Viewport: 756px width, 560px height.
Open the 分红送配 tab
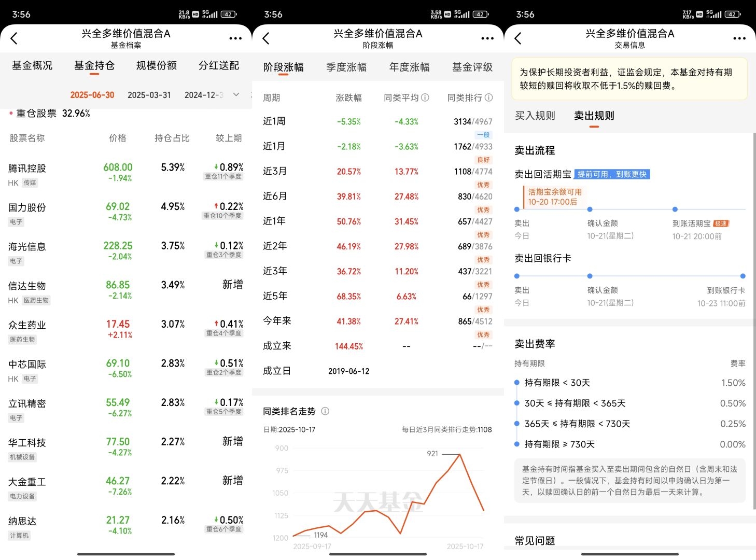[219, 65]
